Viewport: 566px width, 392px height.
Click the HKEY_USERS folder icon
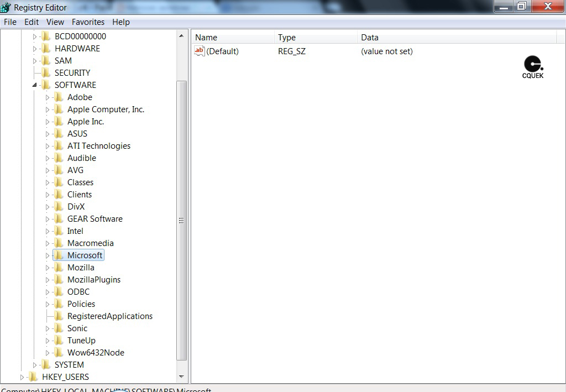(33, 377)
